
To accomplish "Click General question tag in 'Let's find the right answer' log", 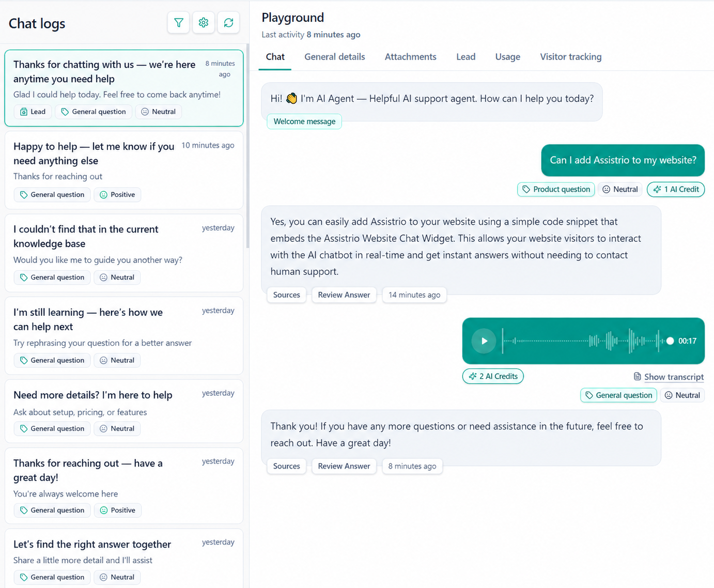I will [x=52, y=577].
